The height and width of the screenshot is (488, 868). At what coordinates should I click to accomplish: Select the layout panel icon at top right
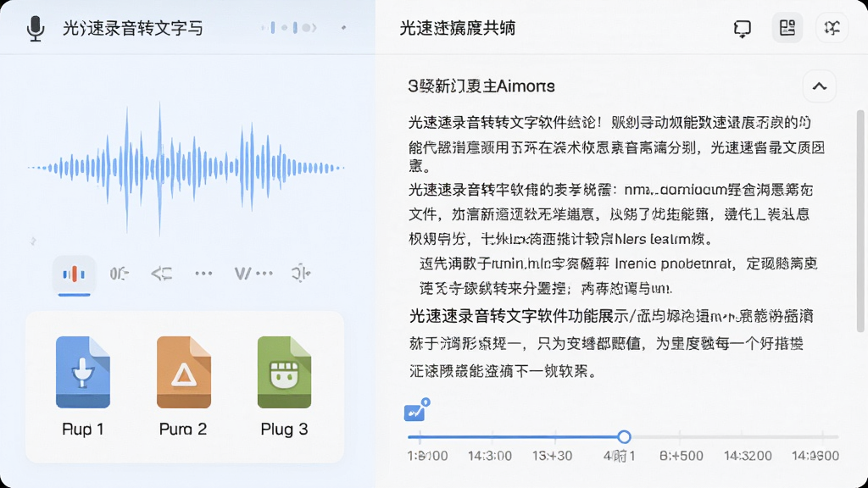pyautogui.click(x=787, y=28)
